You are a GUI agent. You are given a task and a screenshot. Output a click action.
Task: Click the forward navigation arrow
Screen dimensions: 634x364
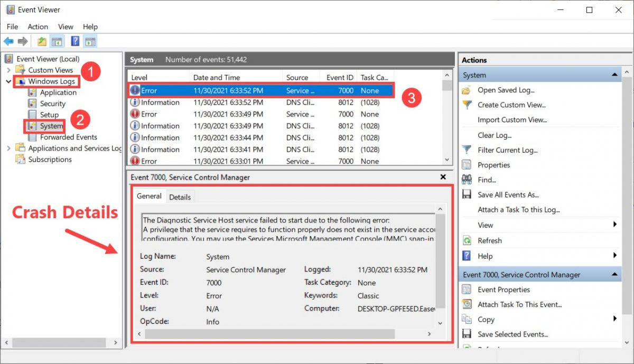point(22,41)
